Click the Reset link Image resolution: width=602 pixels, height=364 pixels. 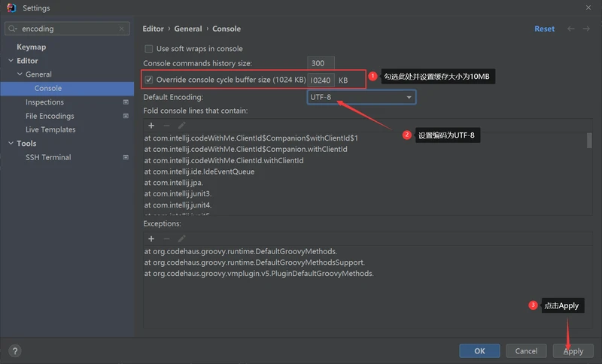pos(544,29)
